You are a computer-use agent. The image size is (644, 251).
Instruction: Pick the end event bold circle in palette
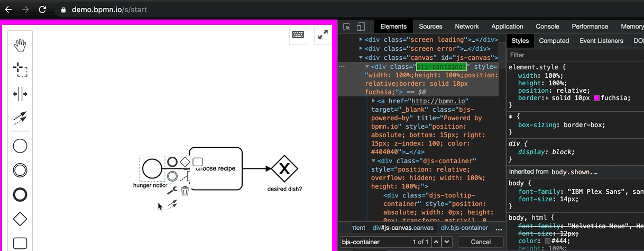[20, 194]
